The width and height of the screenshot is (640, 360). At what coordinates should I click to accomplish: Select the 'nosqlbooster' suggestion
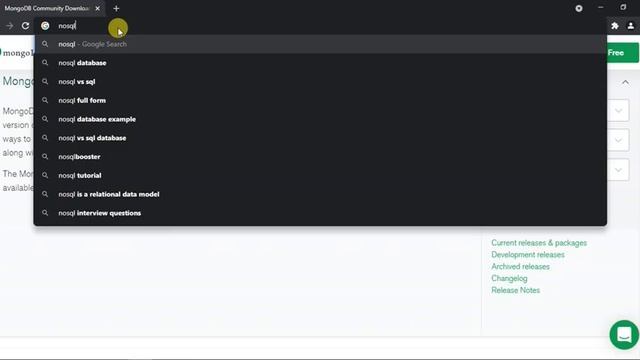coord(320,157)
